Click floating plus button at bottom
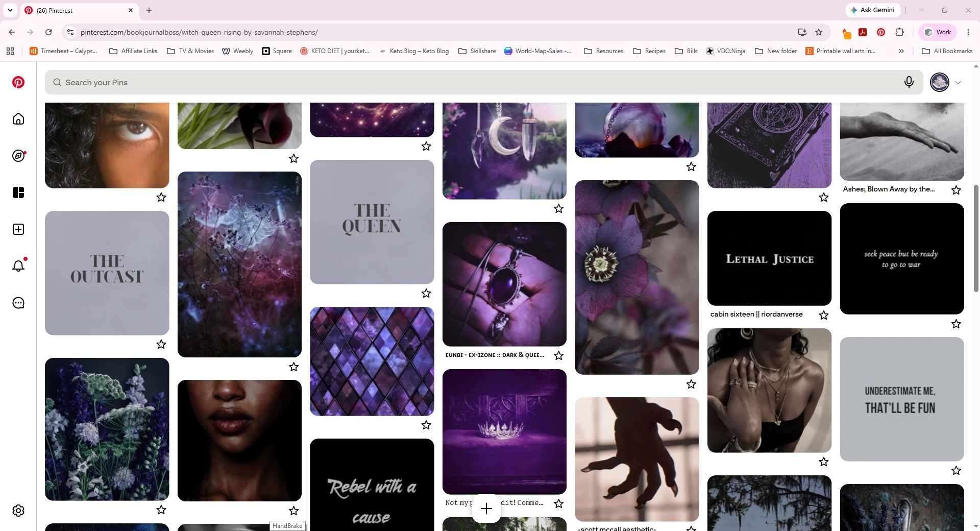Screen dimensions: 980x531 [486, 509]
